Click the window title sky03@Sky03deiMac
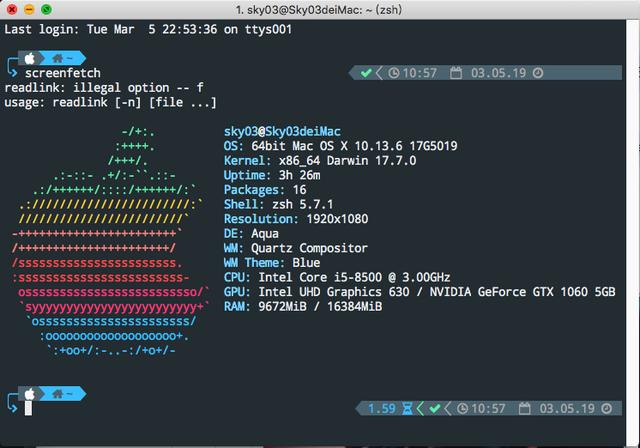This screenshot has height=448, width=640. pos(319,9)
